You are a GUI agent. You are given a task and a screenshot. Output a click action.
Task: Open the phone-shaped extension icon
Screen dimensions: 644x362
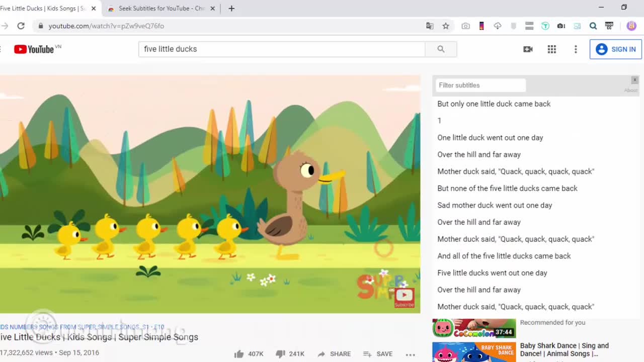(x=481, y=26)
